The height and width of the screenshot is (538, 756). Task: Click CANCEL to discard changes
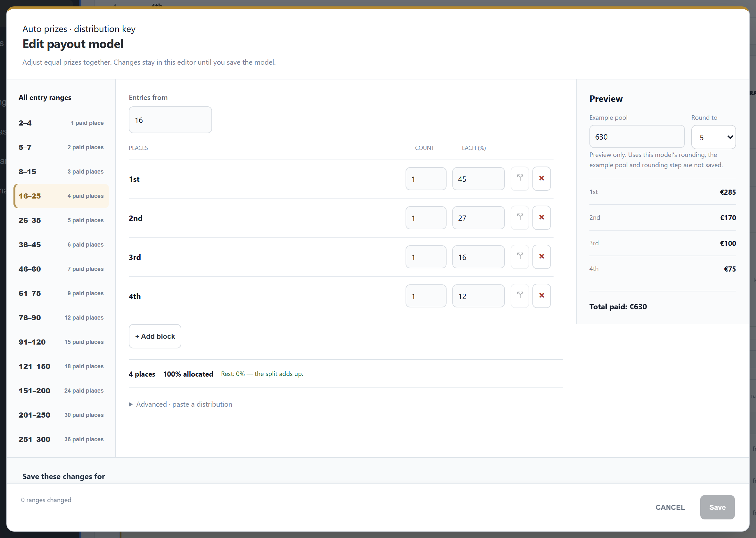click(670, 507)
